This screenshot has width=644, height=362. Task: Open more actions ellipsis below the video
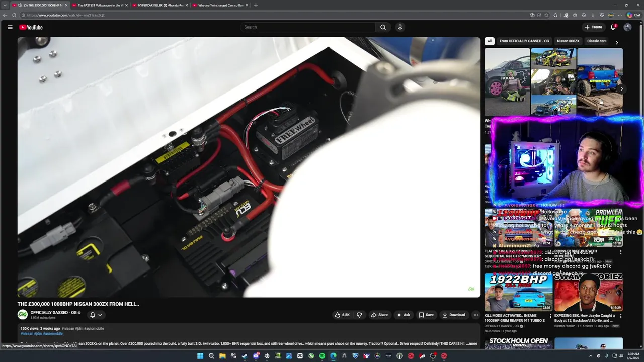tap(475, 315)
